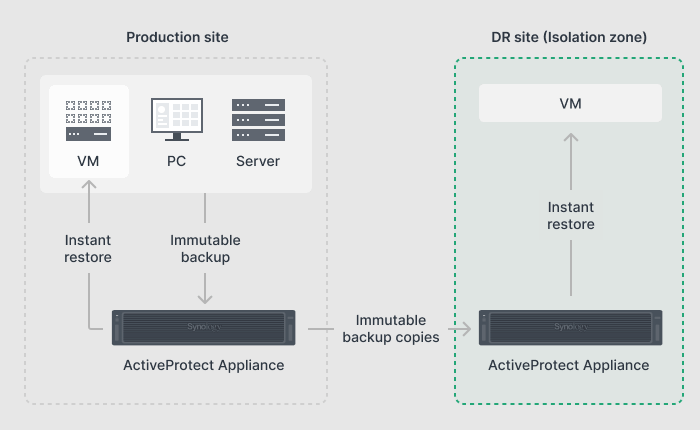The width and height of the screenshot is (700, 430).
Task: Click 'Immutable backup' label
Action: pyautogui.click(x=205, y=248)
